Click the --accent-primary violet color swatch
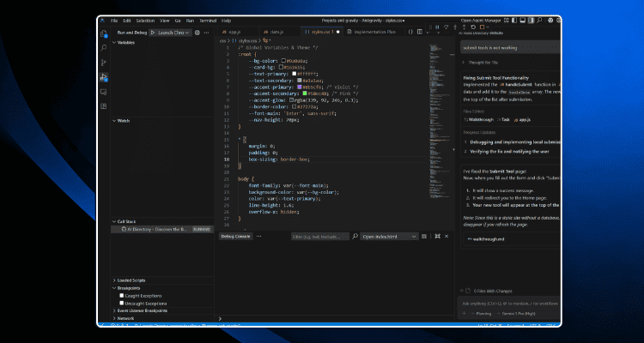 297,86
